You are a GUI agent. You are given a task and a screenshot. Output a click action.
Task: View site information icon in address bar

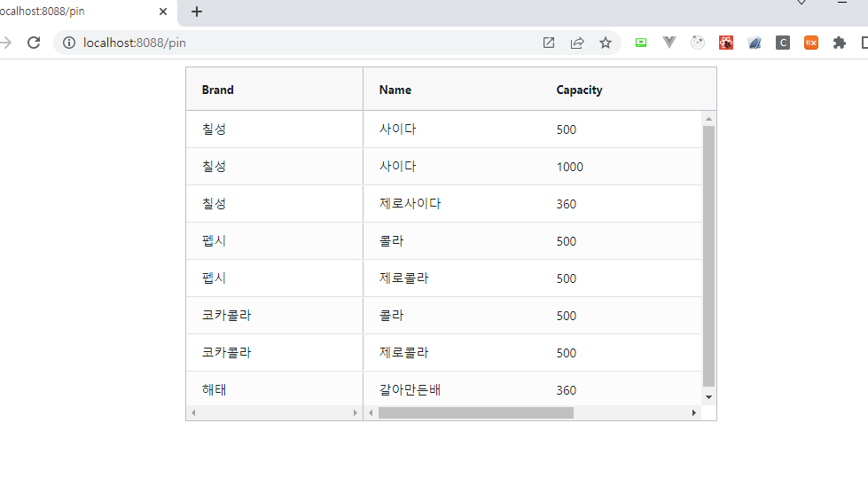(68, 43)
